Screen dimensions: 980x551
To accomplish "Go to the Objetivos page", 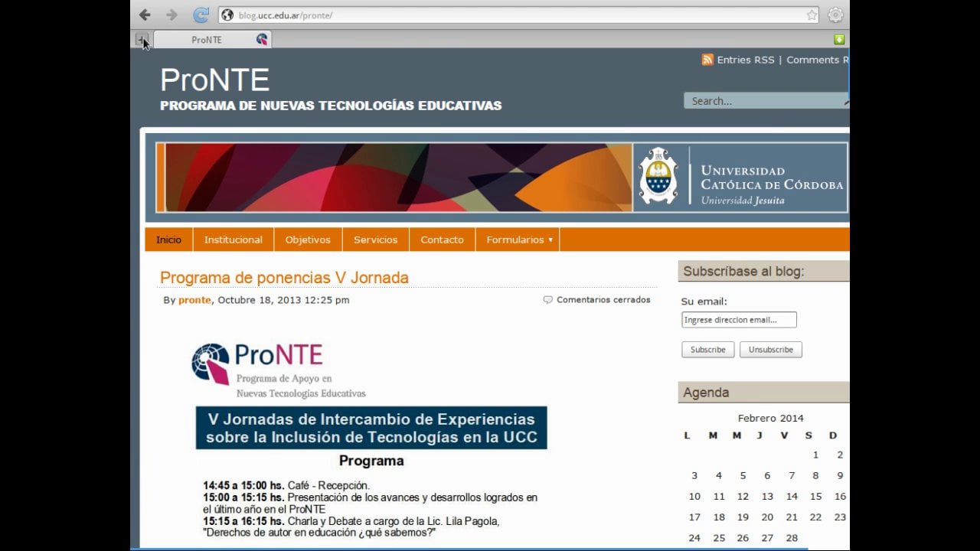I will (x=308, y=240).
